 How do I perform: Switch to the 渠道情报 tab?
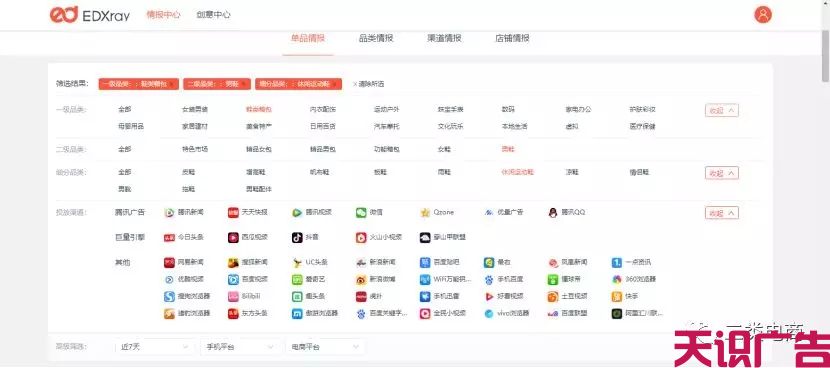(x=444, y=38)
